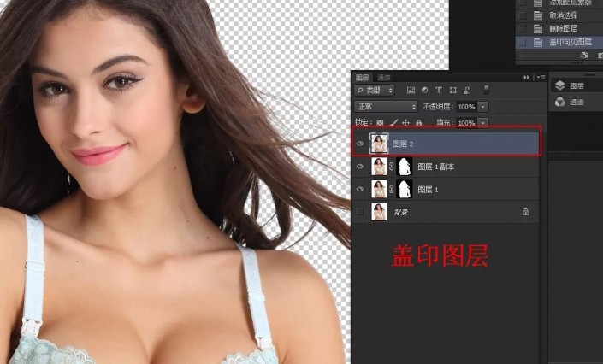Viewport: 603px width, 364px height.
Task: Click the adjustment layer filter icon
Action: click(424, 90)
